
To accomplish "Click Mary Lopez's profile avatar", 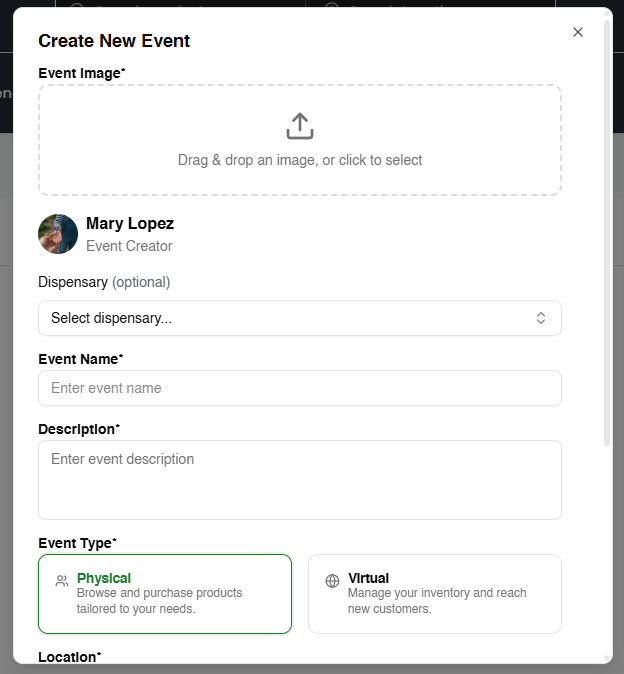I will (58, 234).
